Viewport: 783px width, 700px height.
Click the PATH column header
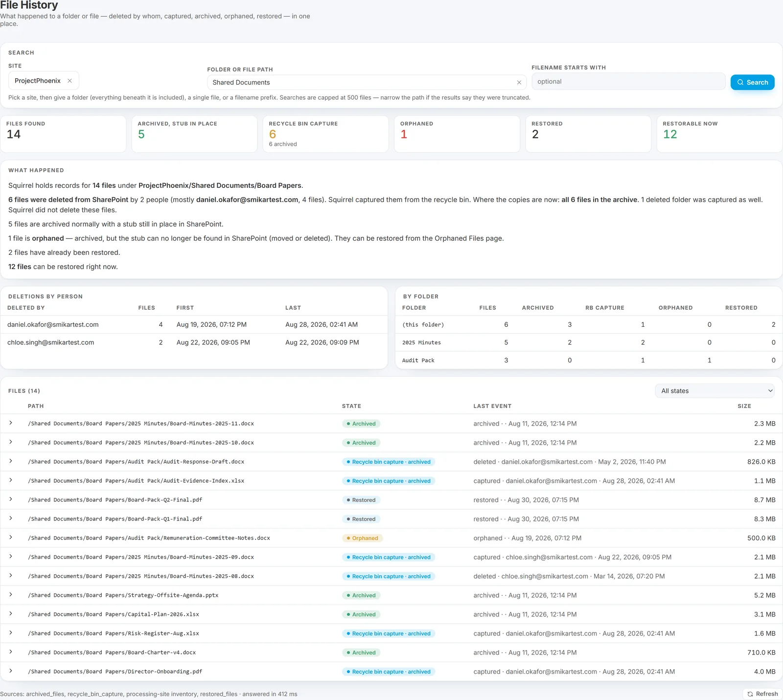point(36,406)
